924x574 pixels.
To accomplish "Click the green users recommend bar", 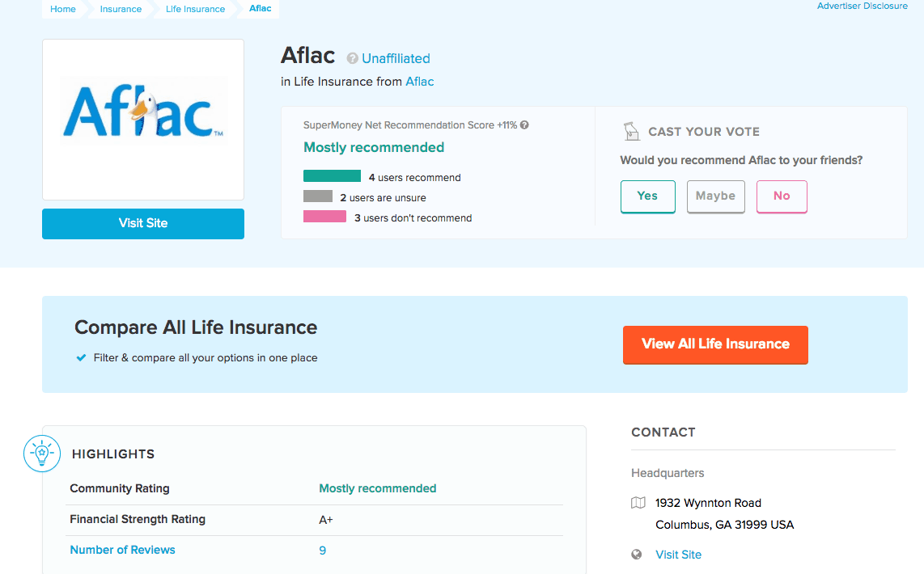I will [x=332, y=175].
